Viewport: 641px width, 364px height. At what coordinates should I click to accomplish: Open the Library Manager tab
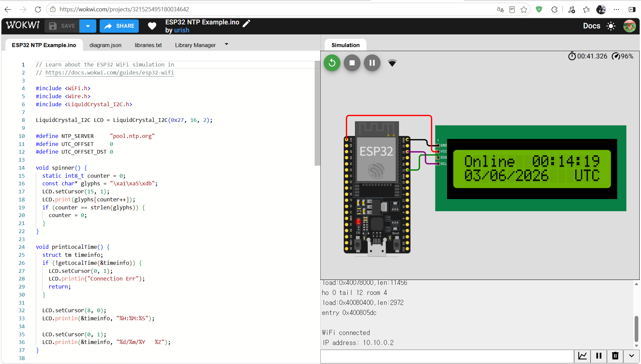[x=195, y=45]
